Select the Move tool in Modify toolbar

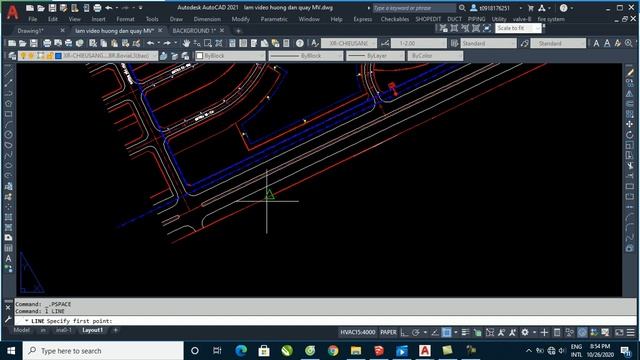click(630, 124)
